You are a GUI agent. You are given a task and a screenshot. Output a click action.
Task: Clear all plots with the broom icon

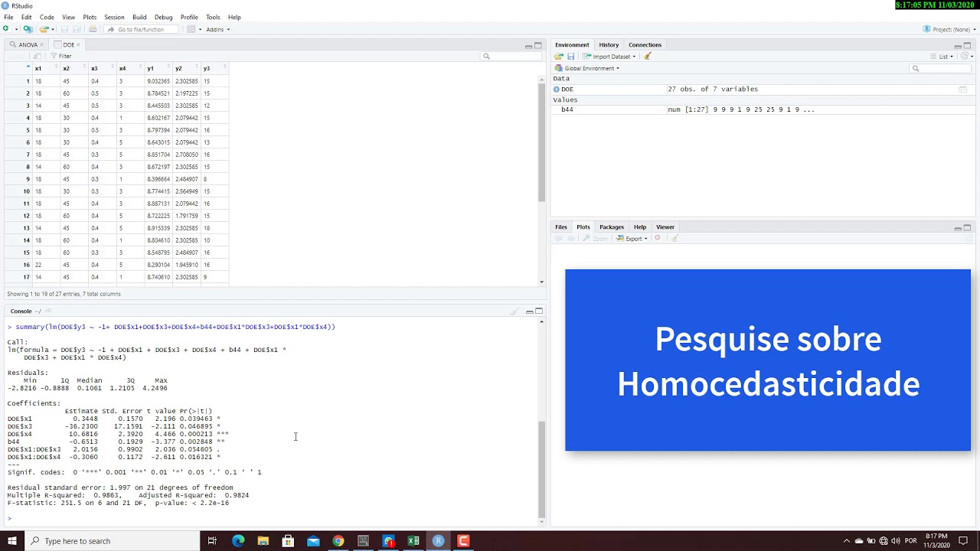click(x=675, y=238)
